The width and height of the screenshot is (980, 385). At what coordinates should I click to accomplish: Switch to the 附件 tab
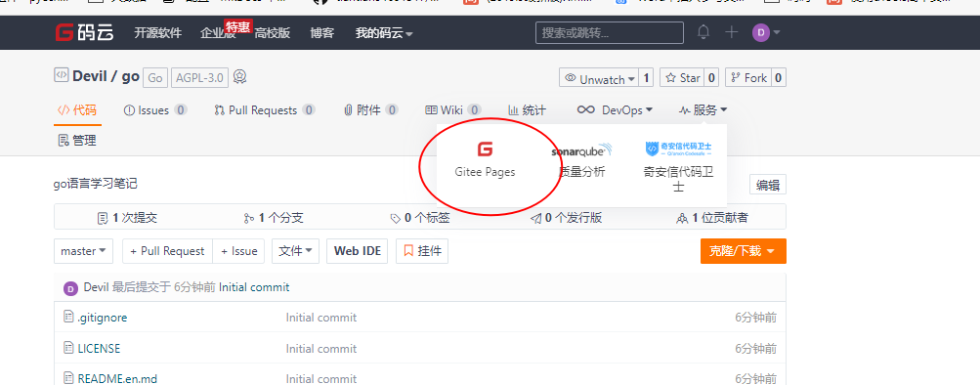370,110
